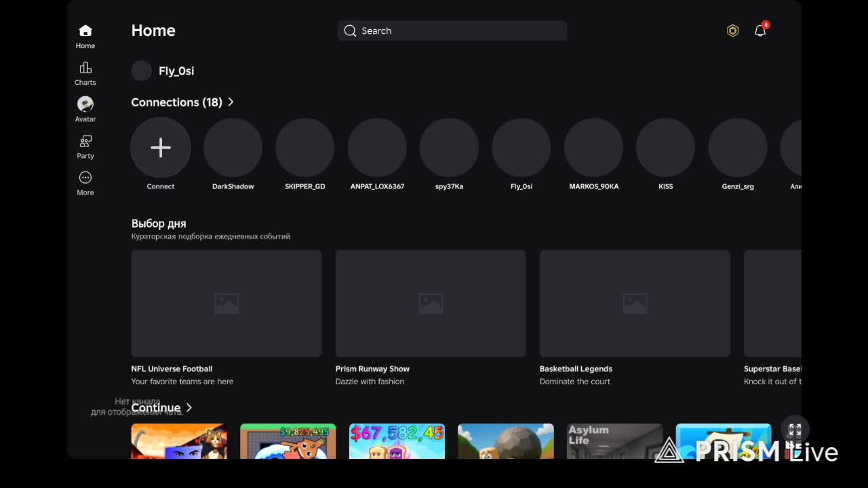Open spy37Ka's connection avatar
This screenshot has width=868, height=488.
pyautogui.click(x=449, y=148)
